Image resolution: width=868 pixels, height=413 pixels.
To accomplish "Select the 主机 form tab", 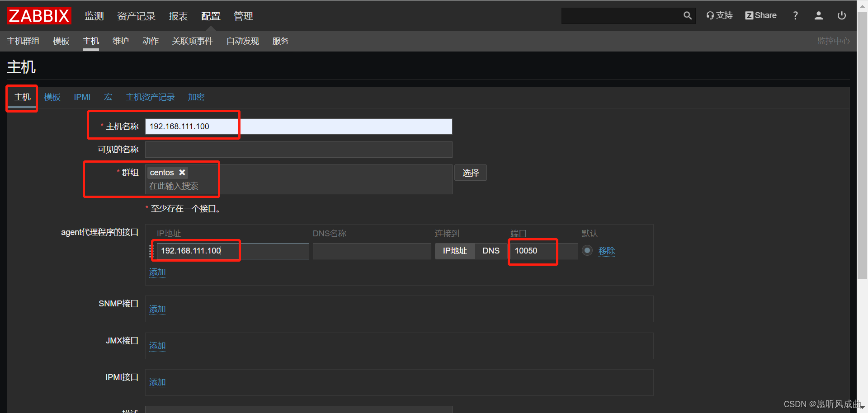I will (x=22, y=97).
